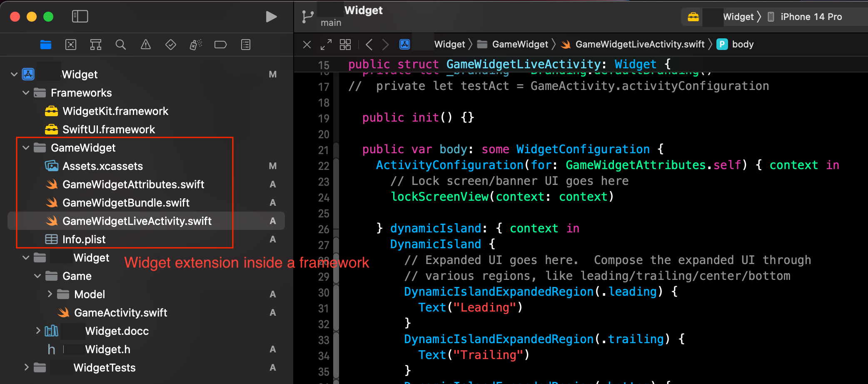Expand the WidgetTests folder
The width and height of the screenshot is (868, 384).
coord(26,367)
